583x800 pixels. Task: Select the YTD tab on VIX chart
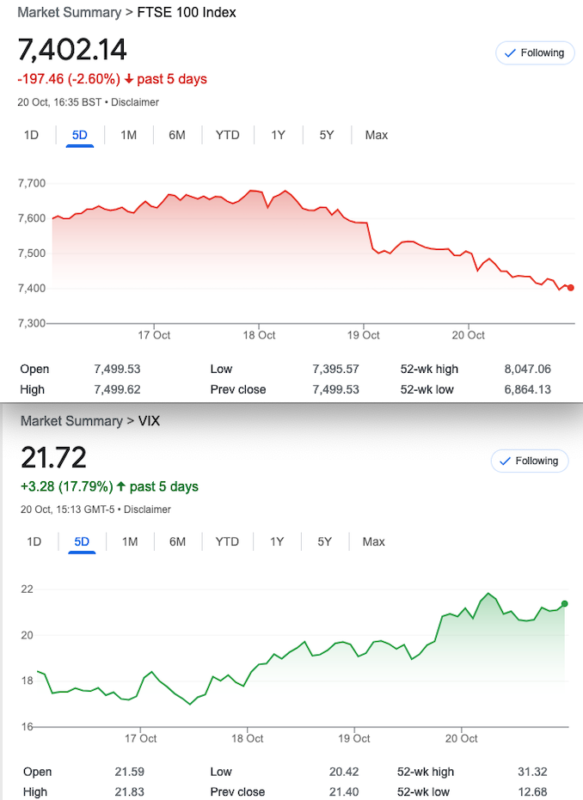tap(227, 542)
